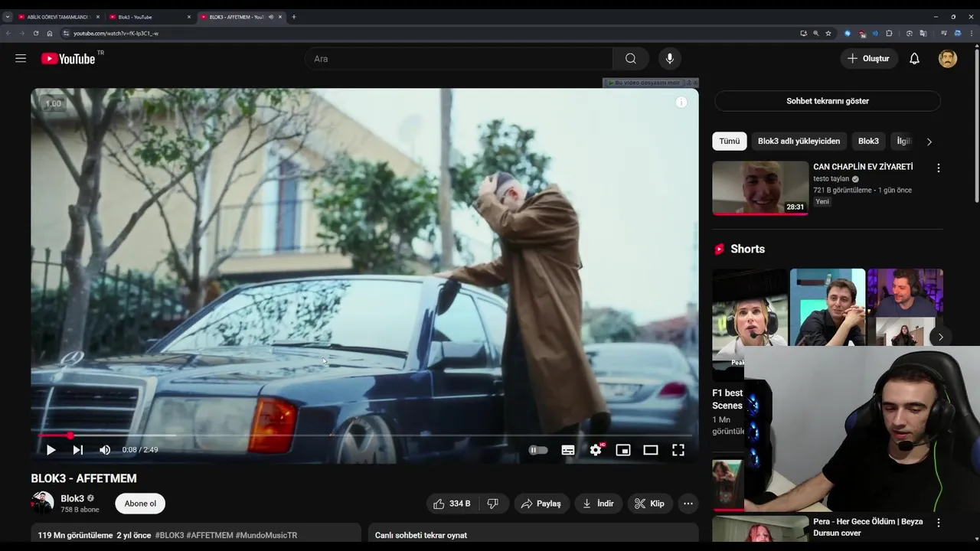Go to the browser home page

point(50,34)
